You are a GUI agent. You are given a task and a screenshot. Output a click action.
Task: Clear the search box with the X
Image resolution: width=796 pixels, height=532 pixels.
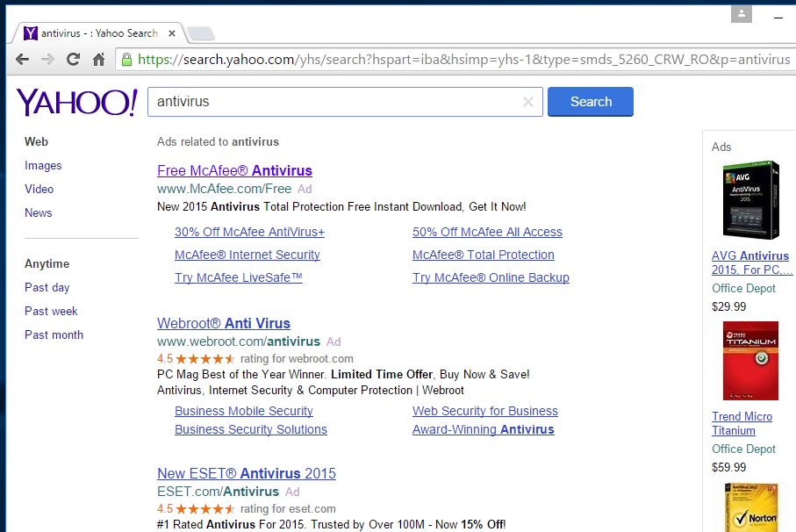527,102
